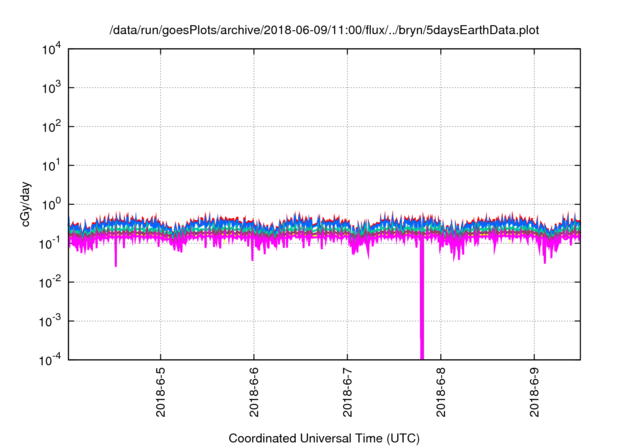Click the 2018-6-6 date label
640x448 pixels.
[254, 392]
